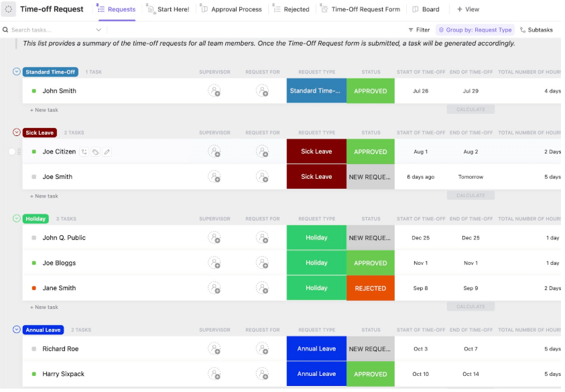Click the Filter button
565x392 pixels.
(x=419, y=30)
